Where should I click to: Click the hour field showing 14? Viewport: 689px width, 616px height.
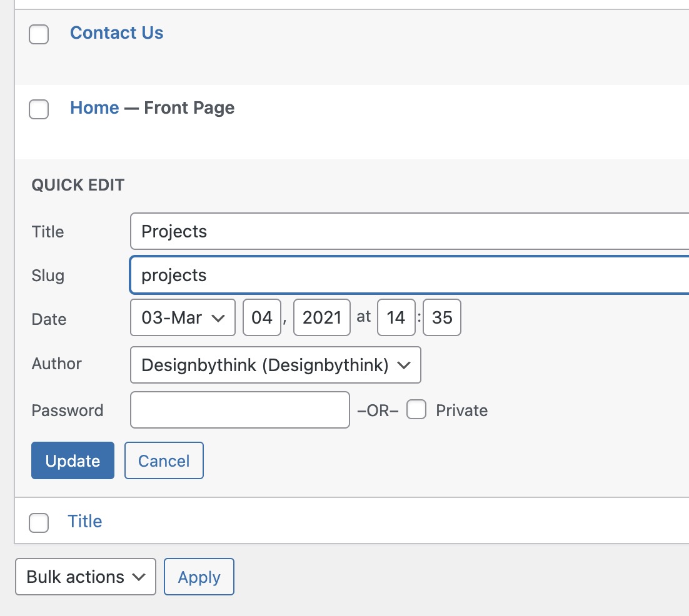[396, 318]
